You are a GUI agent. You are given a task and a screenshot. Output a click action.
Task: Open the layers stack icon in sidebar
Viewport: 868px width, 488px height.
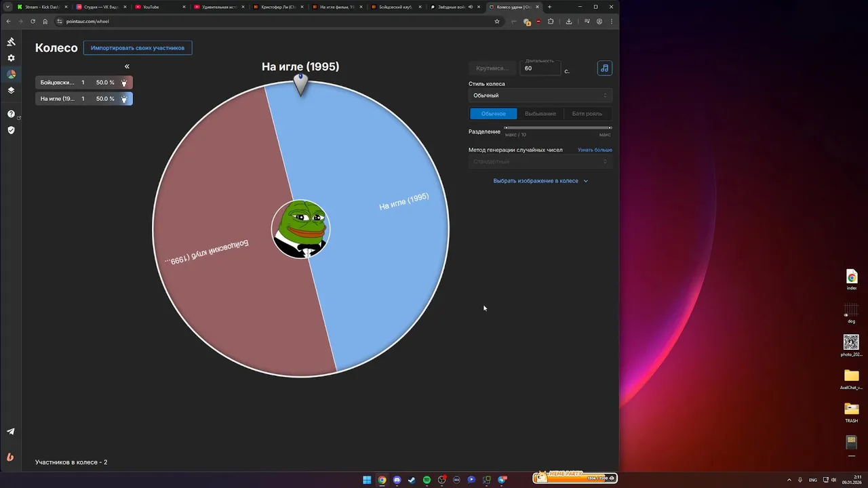pyautogui.click(x=11, y=90)
